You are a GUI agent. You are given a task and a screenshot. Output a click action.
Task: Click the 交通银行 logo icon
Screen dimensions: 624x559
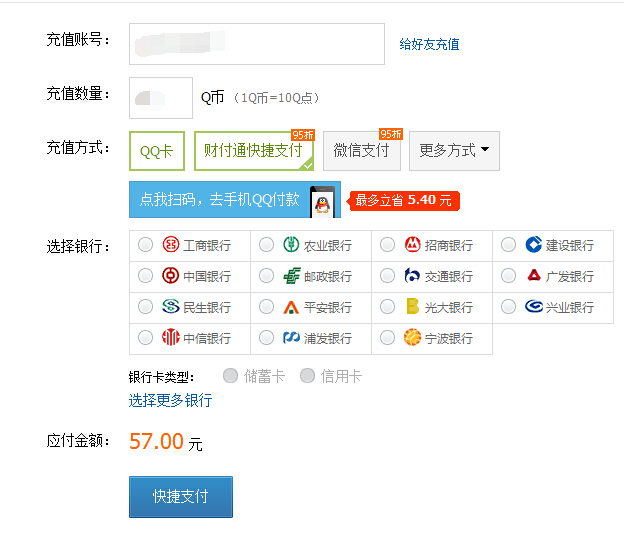412,275
